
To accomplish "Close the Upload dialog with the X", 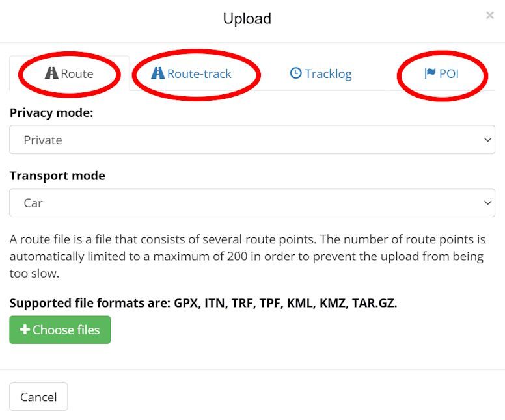I will coord(490,15).
